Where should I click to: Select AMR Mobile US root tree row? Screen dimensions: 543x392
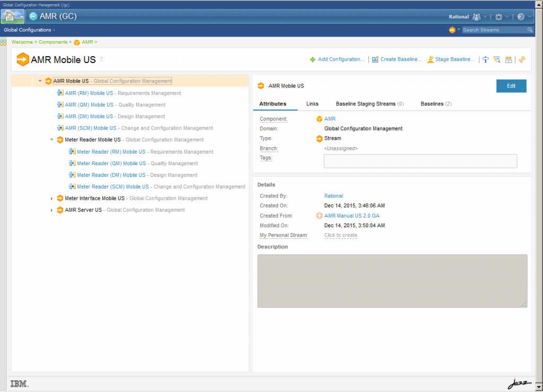pyautogui.click(x=130, y=81)
